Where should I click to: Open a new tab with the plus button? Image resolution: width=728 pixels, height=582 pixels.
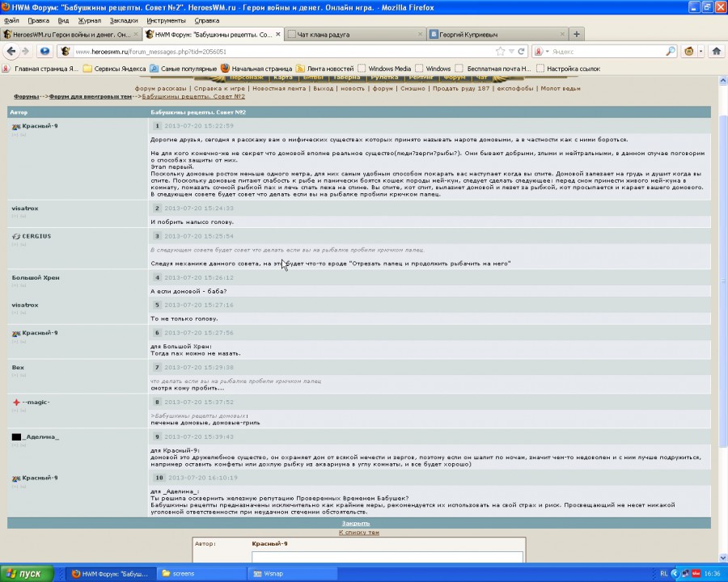576,34
